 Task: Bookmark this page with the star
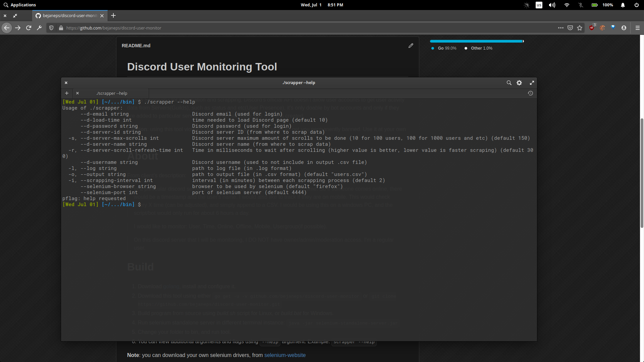pos(580,28)
